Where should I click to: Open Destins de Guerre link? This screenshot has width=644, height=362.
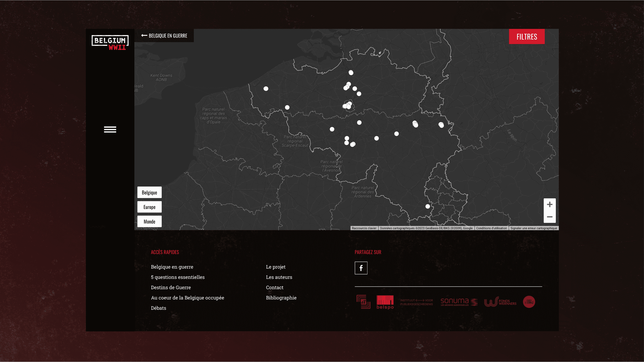click(171, 287)
